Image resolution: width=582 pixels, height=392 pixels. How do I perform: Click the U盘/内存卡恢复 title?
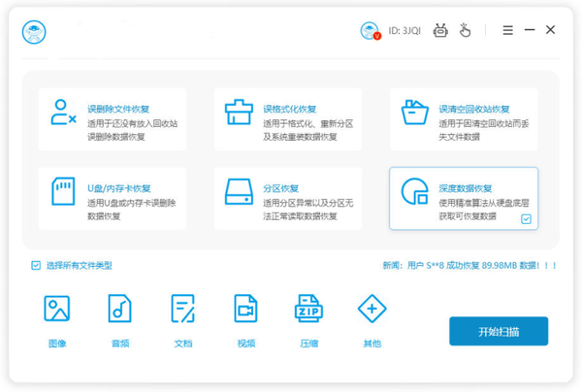coord(118,188)
